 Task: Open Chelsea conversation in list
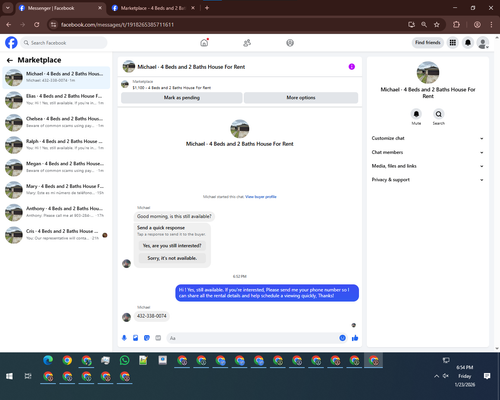pos(56,122)
